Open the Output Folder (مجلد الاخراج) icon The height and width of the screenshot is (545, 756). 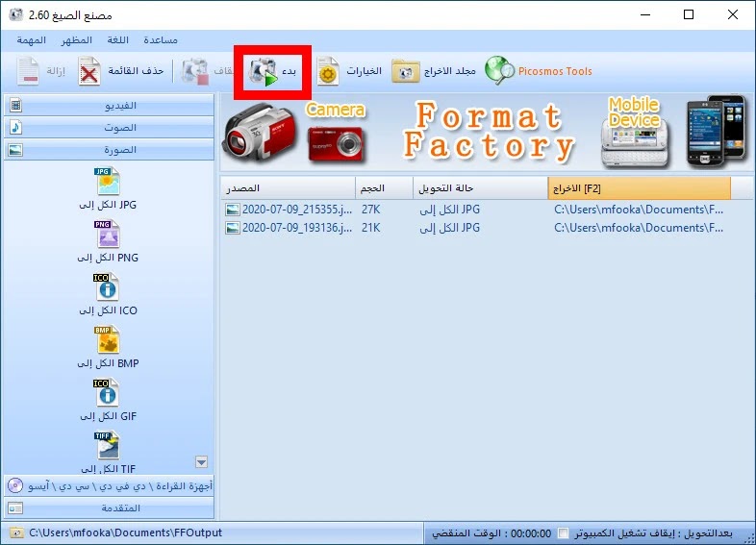pos(406,71)
